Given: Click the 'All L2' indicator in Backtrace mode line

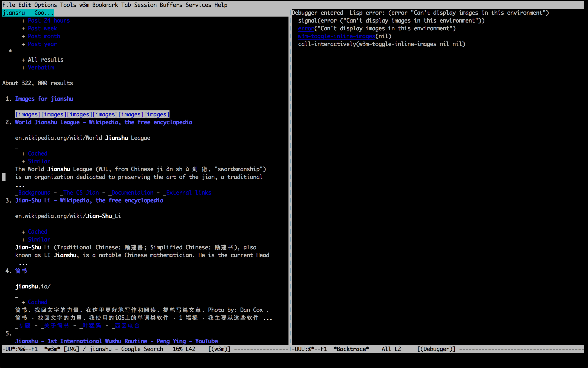Looking at the screenshot, I should pos(391,349).
